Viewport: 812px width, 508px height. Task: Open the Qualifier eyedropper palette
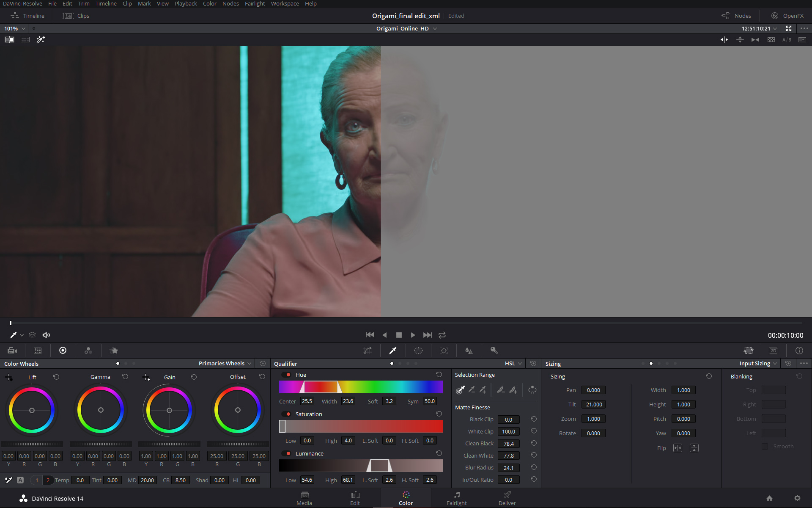click(393, 351)
